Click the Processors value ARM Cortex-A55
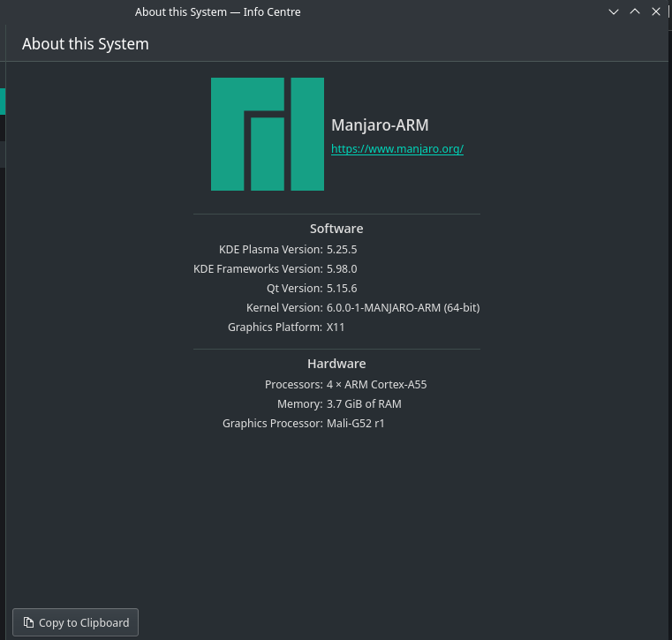This screenshot has height=640, width=672. (376, 385)
